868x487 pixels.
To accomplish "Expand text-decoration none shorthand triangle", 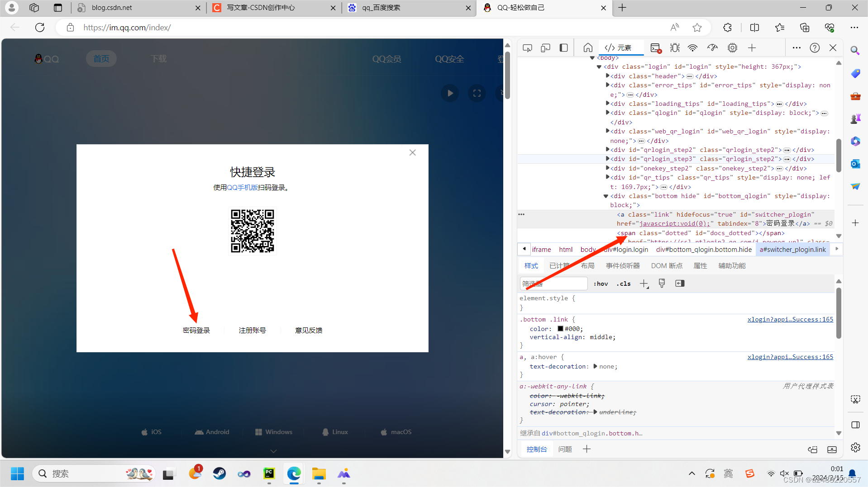I will click(x=595, y=366).
